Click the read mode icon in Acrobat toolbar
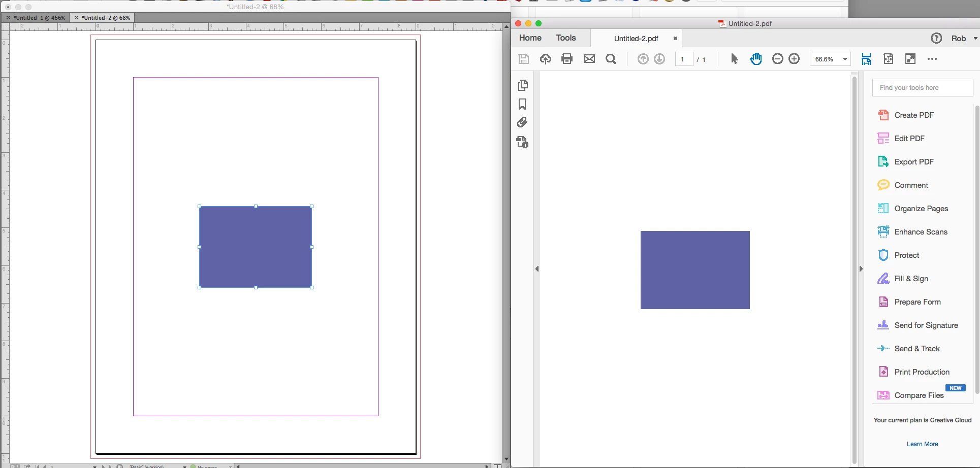The width and height of the screenshot is (980, 468). point(910,59)
